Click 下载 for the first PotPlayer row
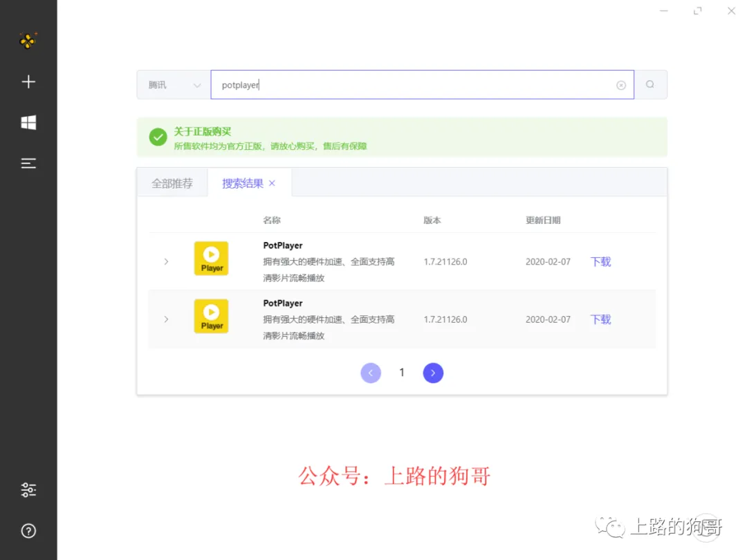Screen dimensions: 747x560 tap(601, 261)
